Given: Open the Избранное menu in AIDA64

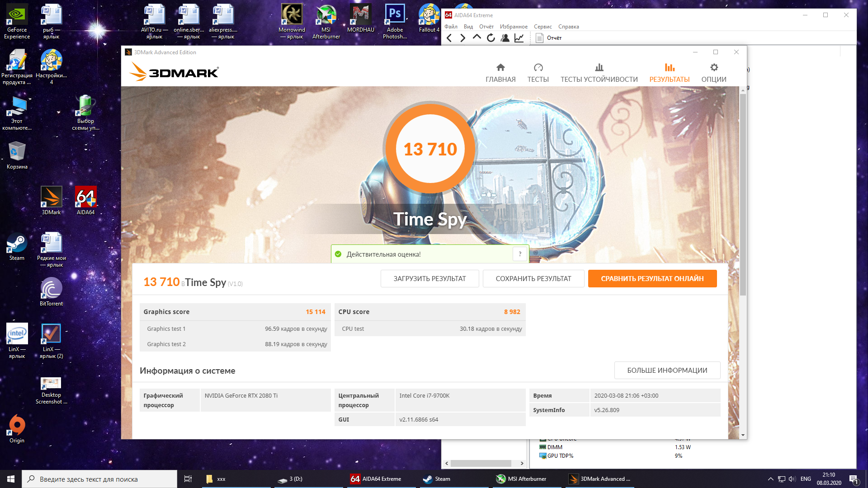Looking at the screenshot, I should coord(513,27).
